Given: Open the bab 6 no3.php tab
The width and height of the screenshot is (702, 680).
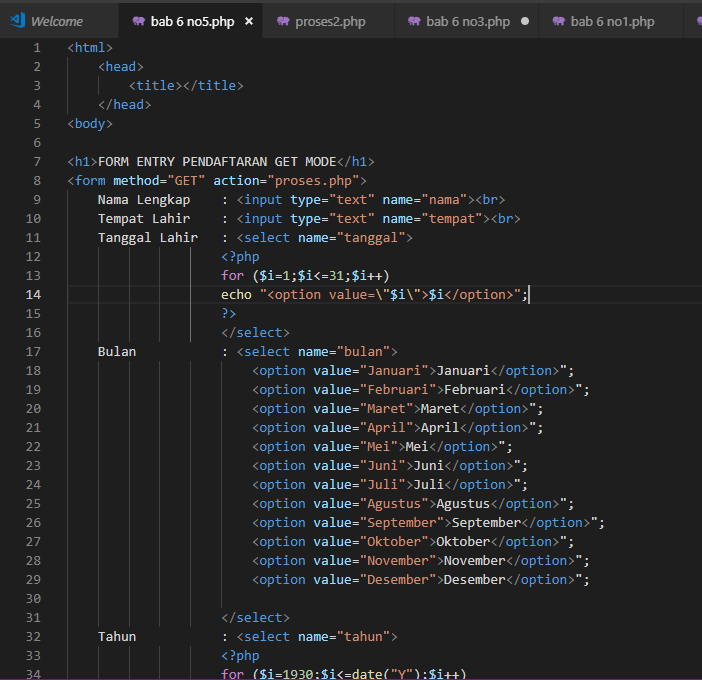Looking at the screenshot, I should (x=468, y=21).
